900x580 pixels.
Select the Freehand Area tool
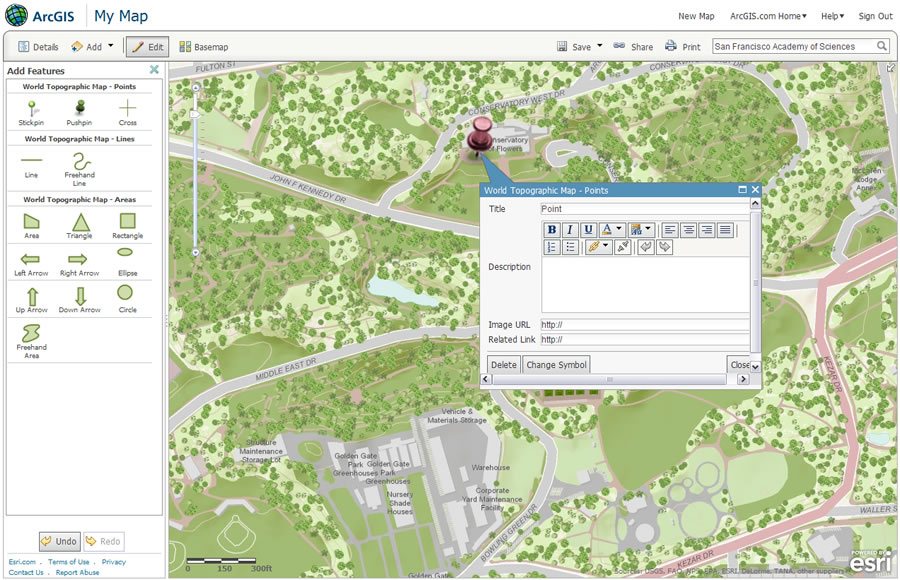pos(32,342)
